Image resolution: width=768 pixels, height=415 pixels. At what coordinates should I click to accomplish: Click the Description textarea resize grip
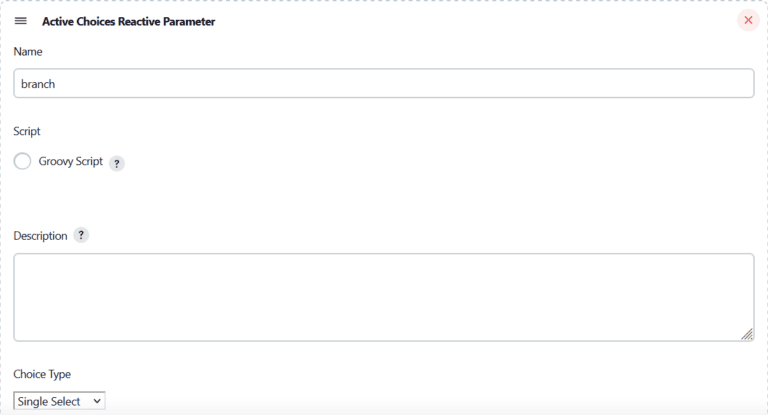point(747,334)
